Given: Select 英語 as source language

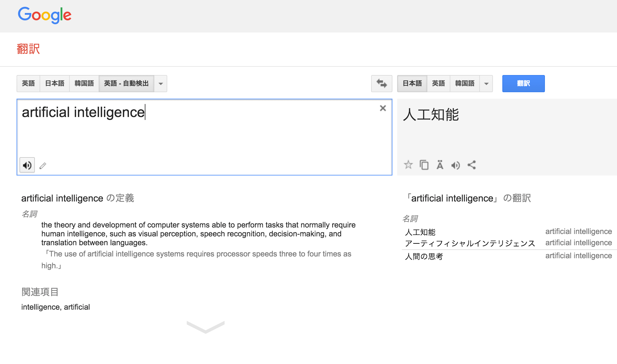Looking at the screenshot, I should (x=28, y=84).
